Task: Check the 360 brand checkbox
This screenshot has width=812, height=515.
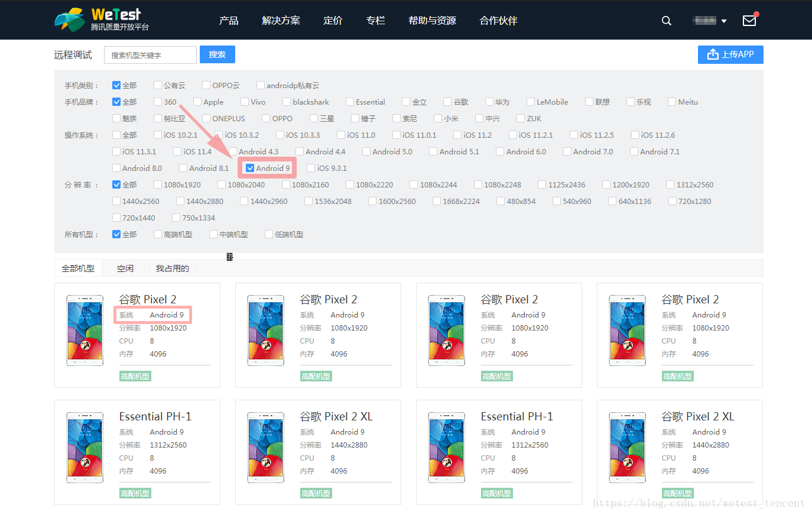Action: pyautogui.click(x=158, y=102)
